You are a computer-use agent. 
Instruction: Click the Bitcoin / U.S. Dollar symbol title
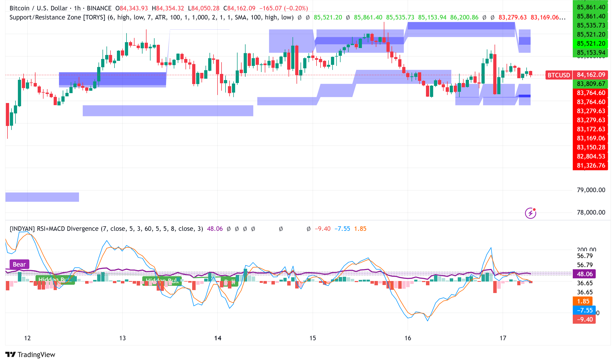(x=38, y=8)
